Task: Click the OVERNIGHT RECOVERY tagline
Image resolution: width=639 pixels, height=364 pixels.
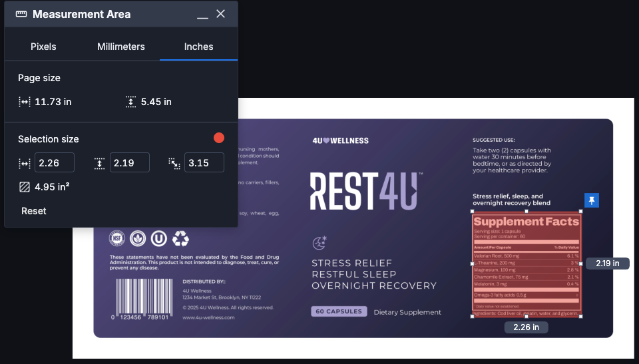Action: tap(374, 285)
